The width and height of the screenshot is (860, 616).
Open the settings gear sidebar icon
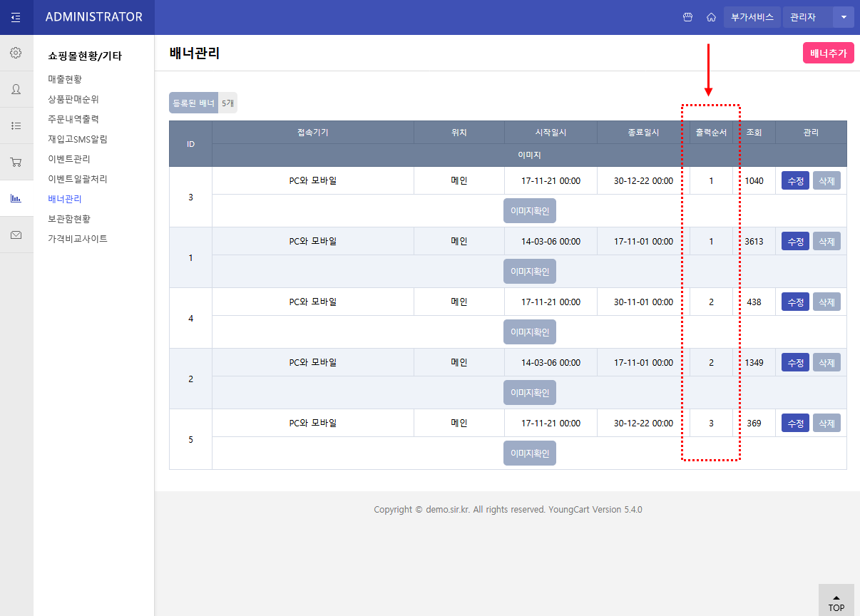pyautogui.click(x=16, y=53)
